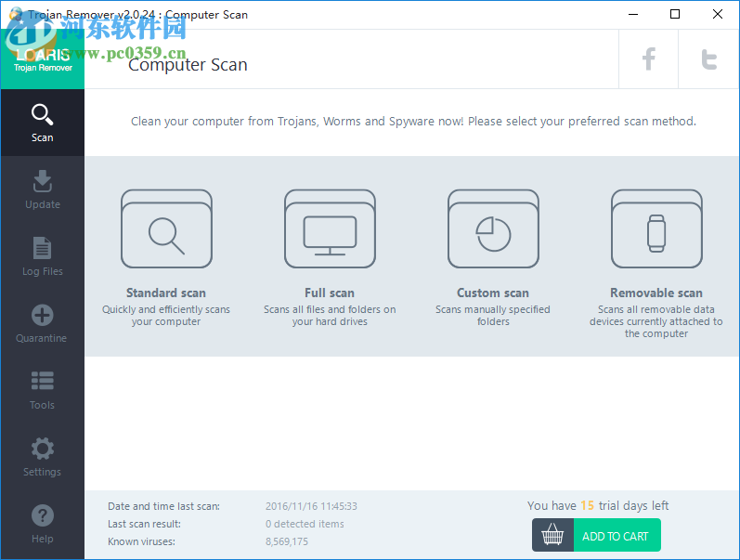The width and height of the screenshot is (740, 560).
Task: Select the Custom scan title text
Action: [x=493, y=293]
